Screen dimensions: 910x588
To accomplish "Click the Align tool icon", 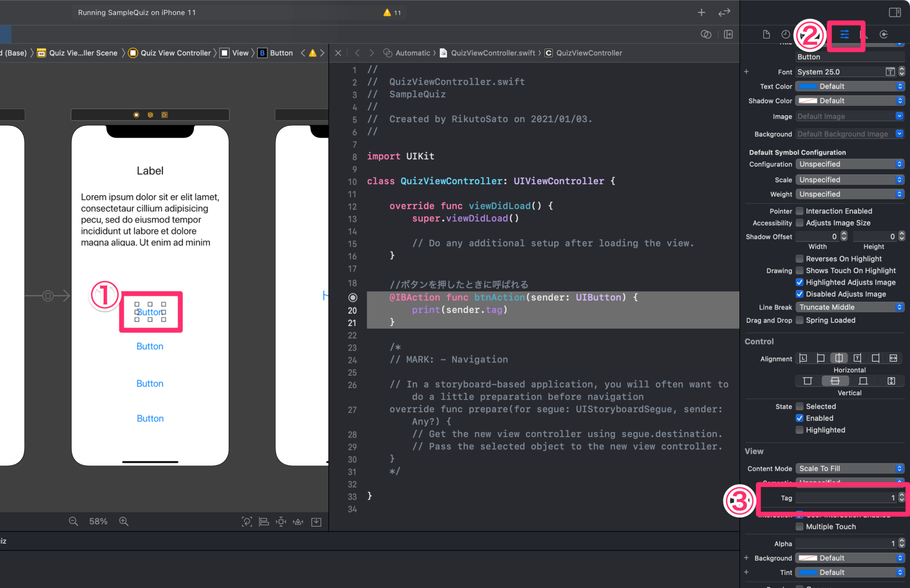I will coord(264,522).
